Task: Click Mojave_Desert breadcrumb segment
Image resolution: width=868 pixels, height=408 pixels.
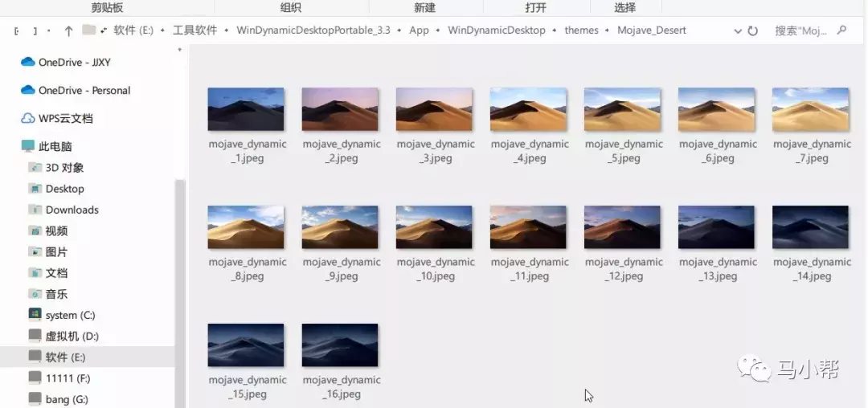Action: 652,31
